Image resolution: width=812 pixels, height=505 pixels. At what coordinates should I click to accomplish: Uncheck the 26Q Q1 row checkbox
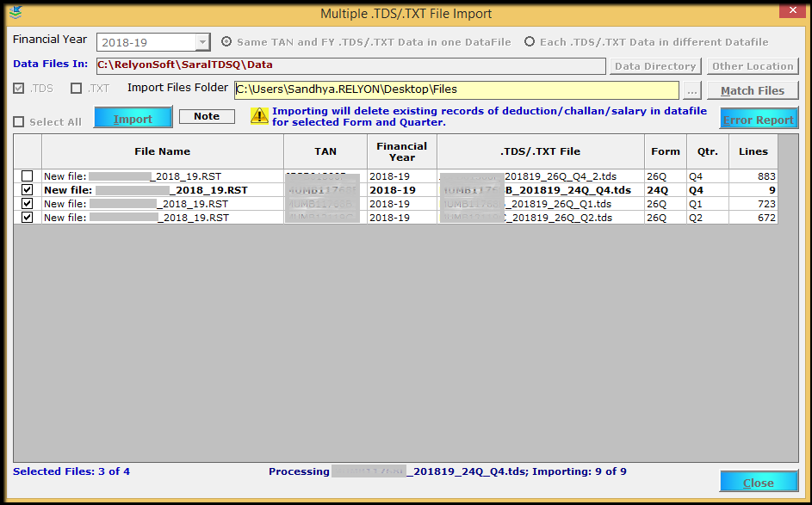(27, 204)
